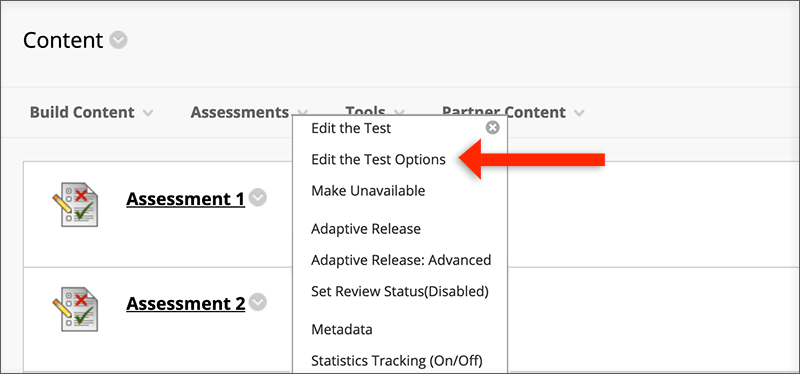This screenshot has width=800, height=374.
Task: Select Metadata menu entry
Action: (342, 330)
